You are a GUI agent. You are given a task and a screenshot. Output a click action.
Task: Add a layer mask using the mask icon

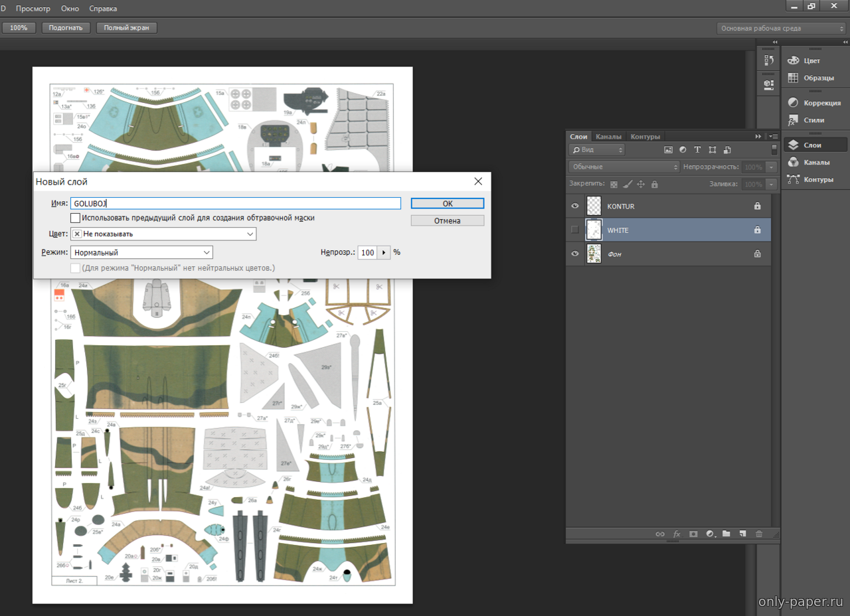coord(693,534)
